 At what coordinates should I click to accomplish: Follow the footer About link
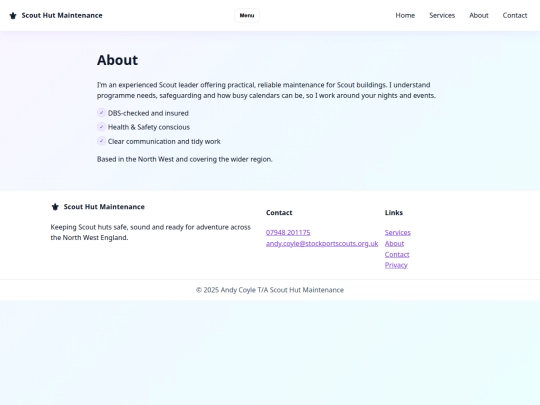394,243
